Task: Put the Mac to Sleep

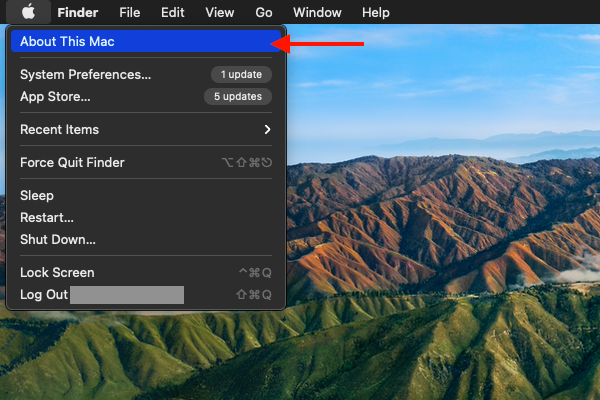Action: click(x=146, y=196)
